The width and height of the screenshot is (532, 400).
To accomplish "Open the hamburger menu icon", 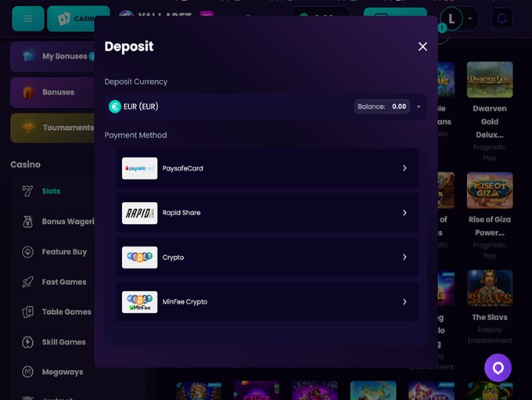I will tap(28, 19).
